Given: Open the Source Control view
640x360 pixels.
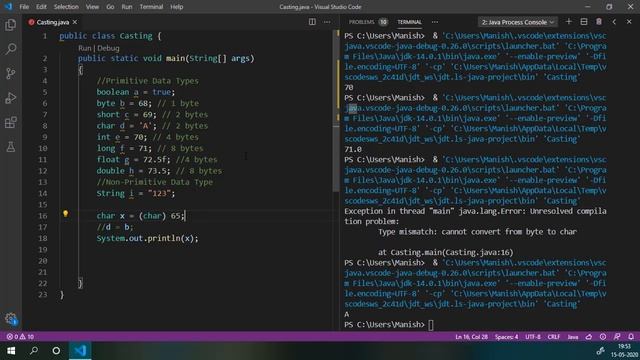Looking at the screenshot, I should [11, 73].
